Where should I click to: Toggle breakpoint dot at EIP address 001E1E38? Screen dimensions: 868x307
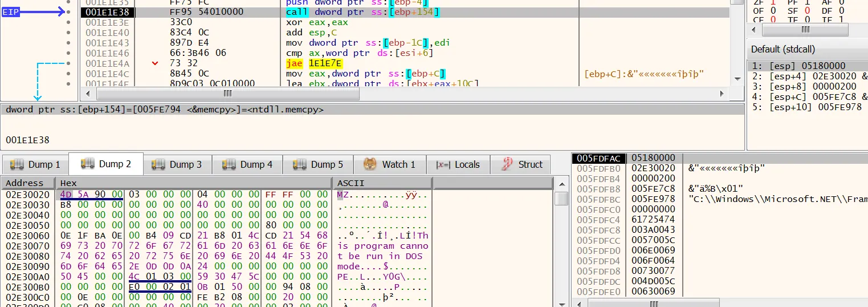point(68,12)
